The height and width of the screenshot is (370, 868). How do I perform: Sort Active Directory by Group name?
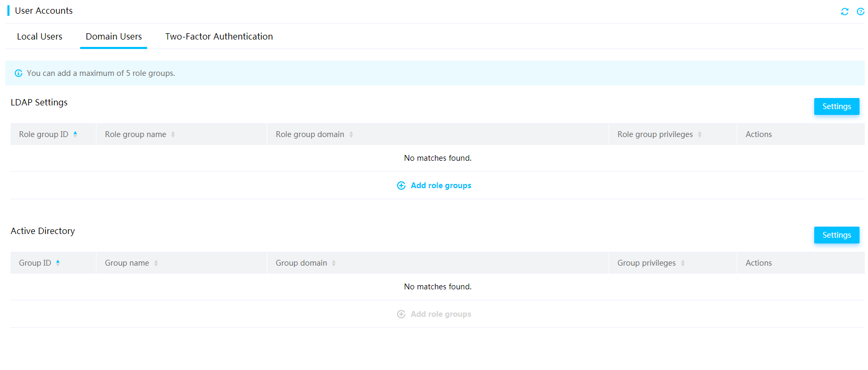156,263
